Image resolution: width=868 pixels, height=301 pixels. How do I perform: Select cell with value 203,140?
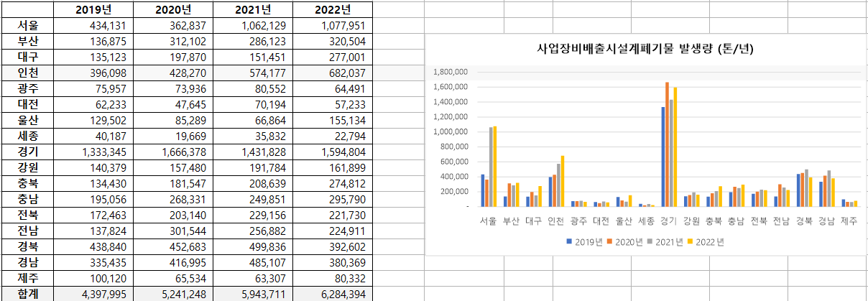coord(173,214)
